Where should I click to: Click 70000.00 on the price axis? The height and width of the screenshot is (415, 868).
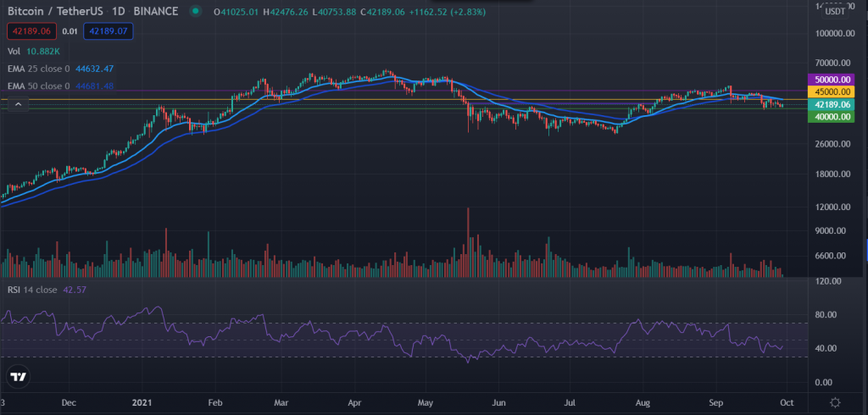(831, 63)
